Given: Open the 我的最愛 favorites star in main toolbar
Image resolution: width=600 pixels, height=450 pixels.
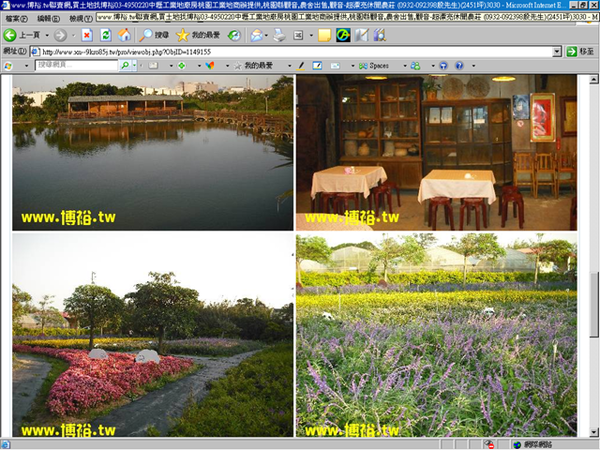Looking at the screenshot, I should [198, 35].
